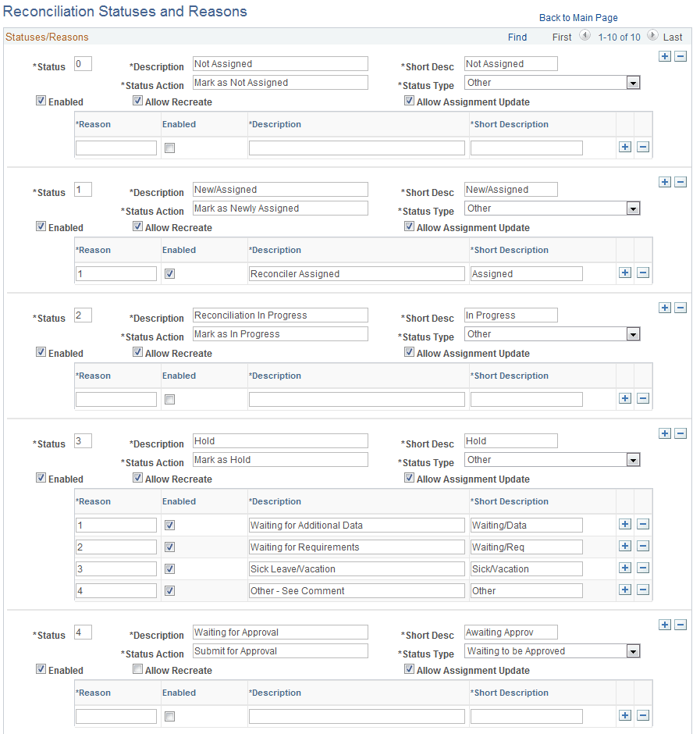
Task: Click the Last navigation link
Action: (x=673, y=37)
